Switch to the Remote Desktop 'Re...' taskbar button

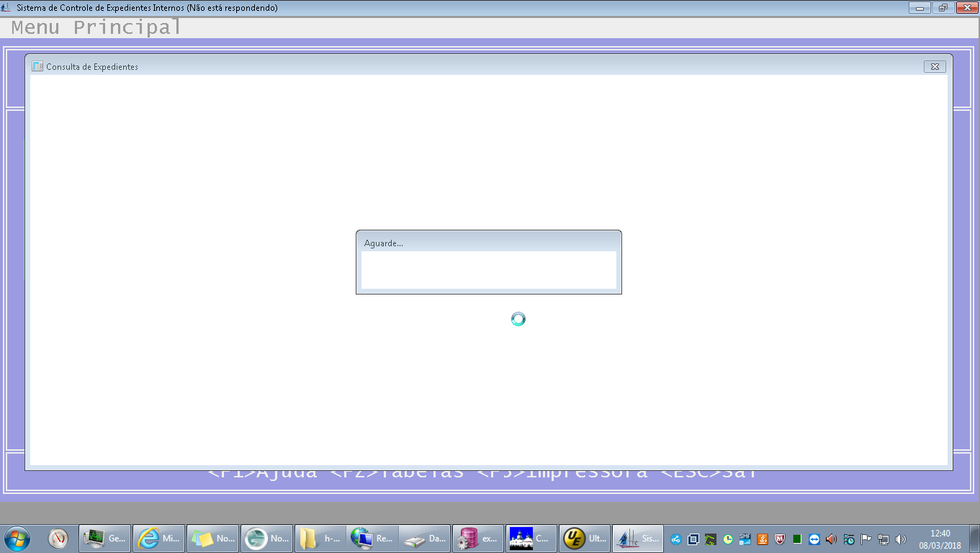coord(373,539)
